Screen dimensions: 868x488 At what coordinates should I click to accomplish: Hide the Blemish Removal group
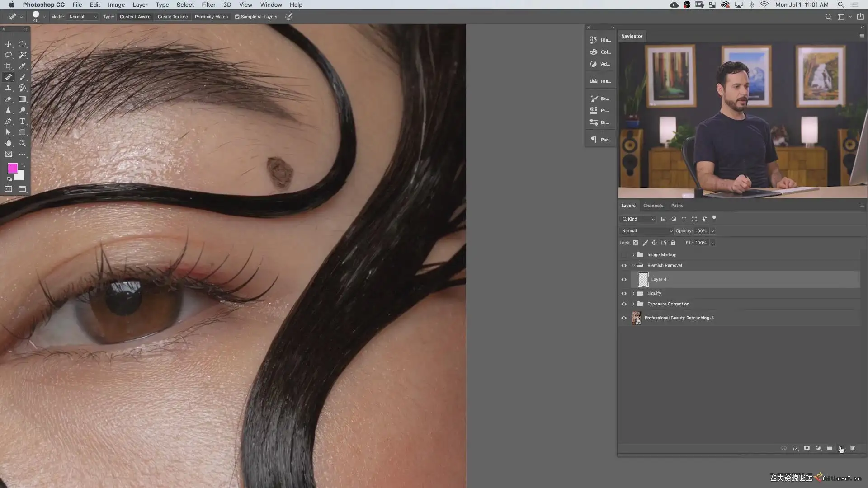(x=624, y=266)
